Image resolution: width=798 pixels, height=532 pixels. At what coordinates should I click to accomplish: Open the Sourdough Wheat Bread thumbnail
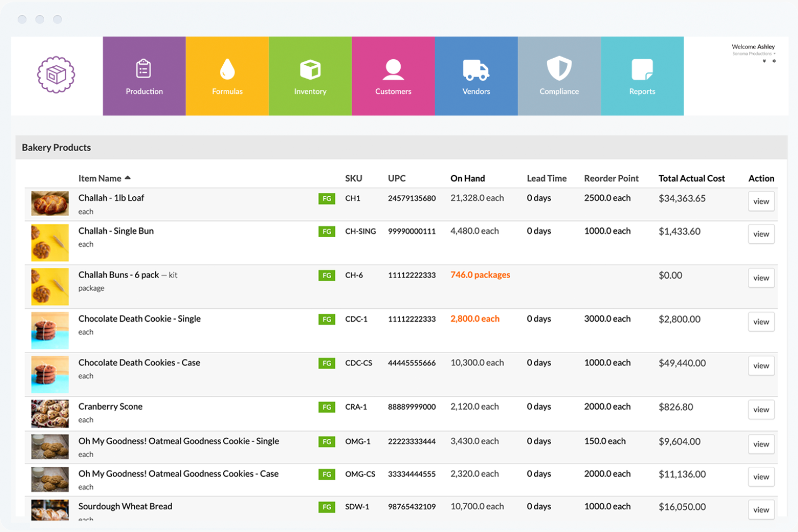(50, 510)
